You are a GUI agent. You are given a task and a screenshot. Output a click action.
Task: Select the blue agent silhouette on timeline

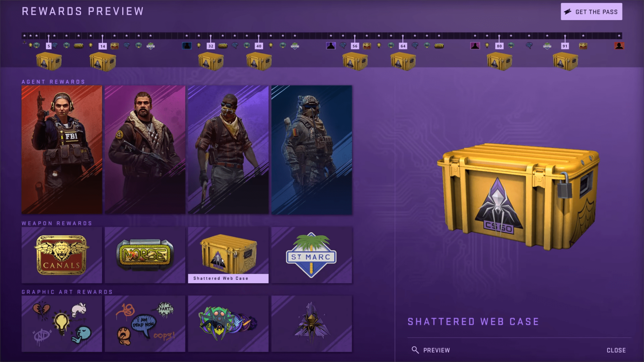pos(187,46)
